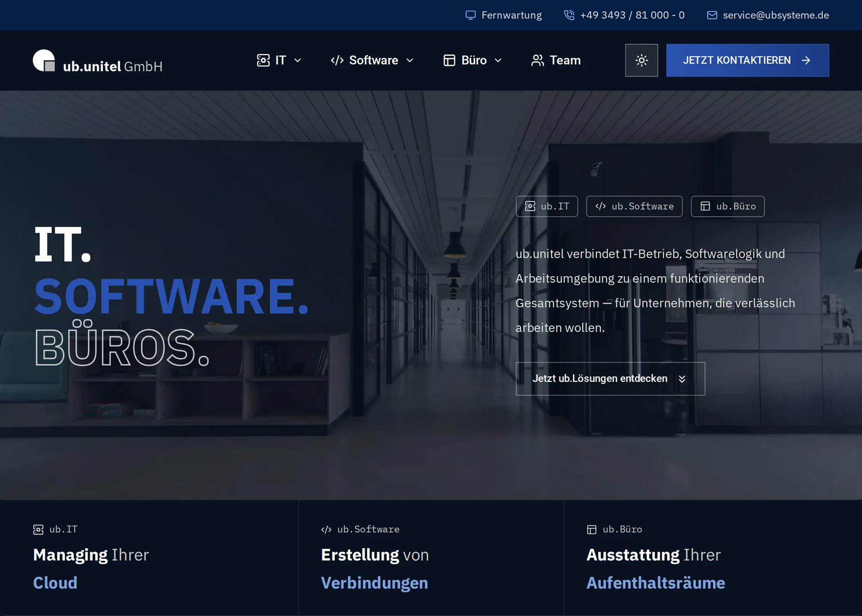This screenshot has height=616, width=862.
Task: Click the blue word Aufenthaltsräume
Action: (x=656, y=583)
